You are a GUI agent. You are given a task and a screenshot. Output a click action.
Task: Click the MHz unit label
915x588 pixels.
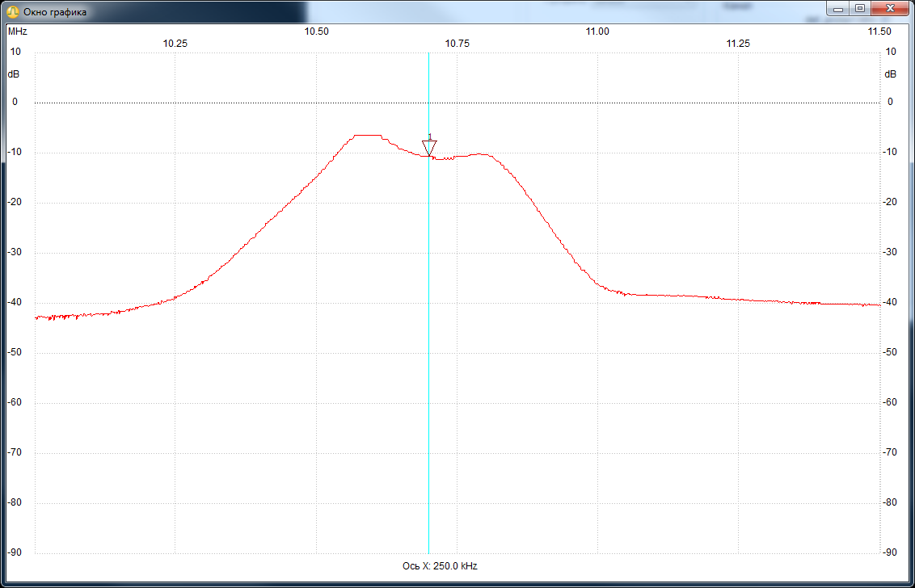[x=17, y=31]
